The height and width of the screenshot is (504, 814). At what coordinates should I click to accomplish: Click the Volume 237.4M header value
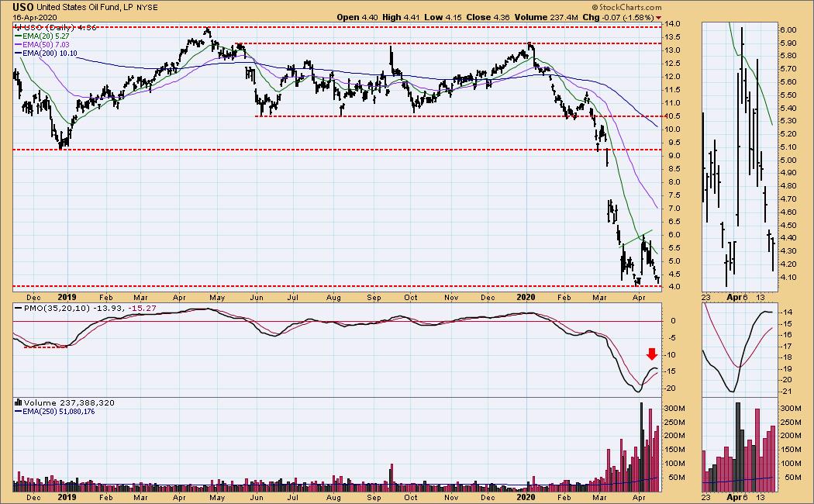[x=546, y=17]
